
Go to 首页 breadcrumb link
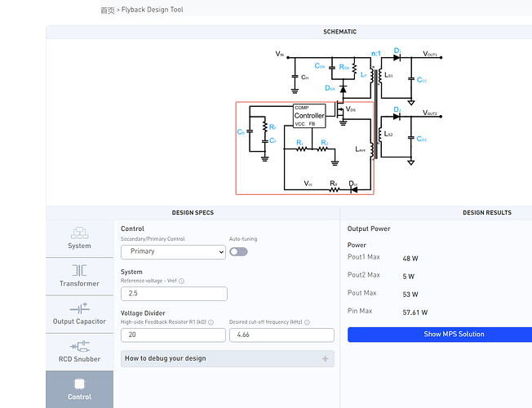pos(107,10)
